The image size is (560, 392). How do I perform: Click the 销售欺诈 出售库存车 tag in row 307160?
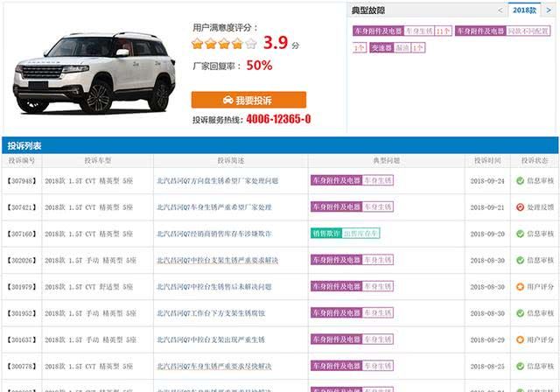pyautogui.click(x=345, y=234)
